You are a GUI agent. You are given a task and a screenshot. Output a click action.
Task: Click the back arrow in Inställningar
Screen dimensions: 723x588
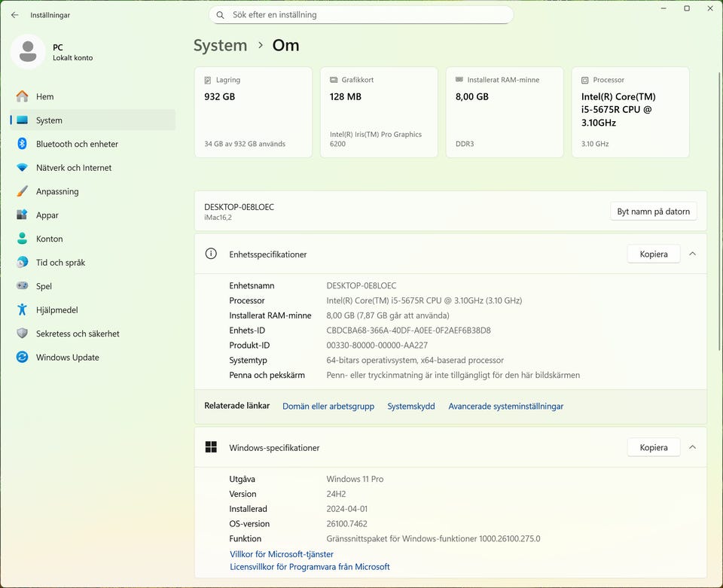(x=14, y=15)
